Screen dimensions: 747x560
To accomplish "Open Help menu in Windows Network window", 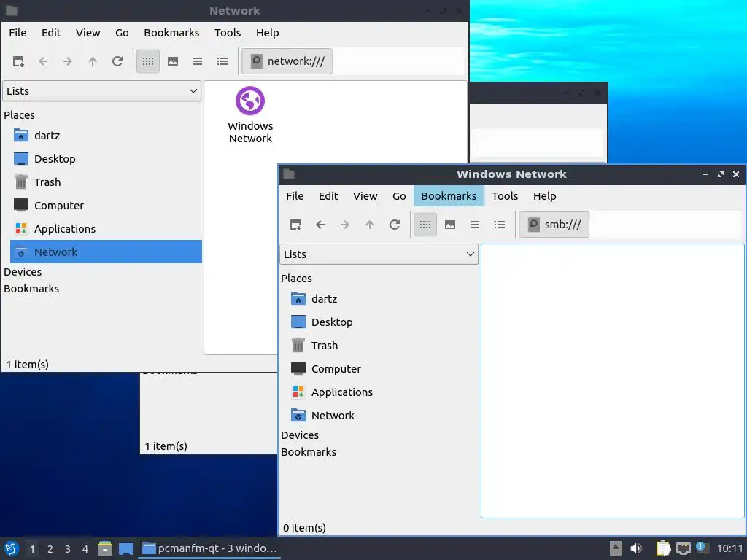I will click(544, 195).
